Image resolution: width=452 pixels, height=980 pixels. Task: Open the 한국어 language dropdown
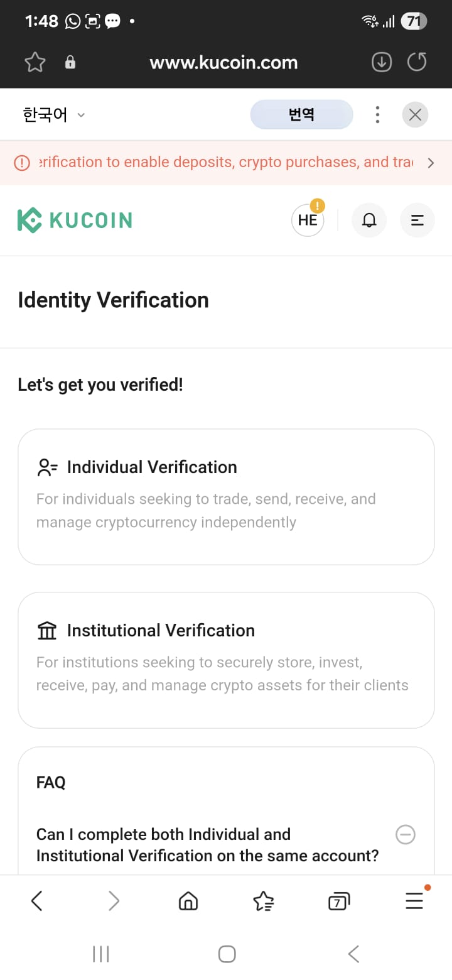pyautogui.click(x=53, y=115)
